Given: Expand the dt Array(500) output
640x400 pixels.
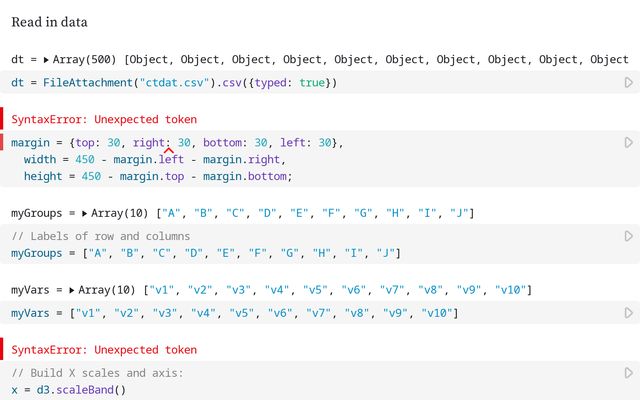Looking at the screenshot, I should [46, 60].
